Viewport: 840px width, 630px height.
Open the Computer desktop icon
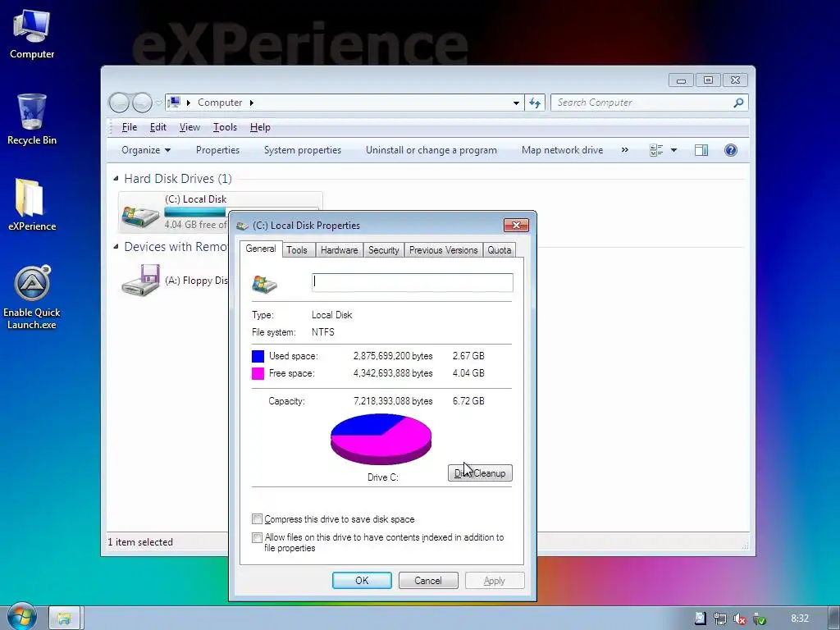pyautogui.click(x=32, y=34)
